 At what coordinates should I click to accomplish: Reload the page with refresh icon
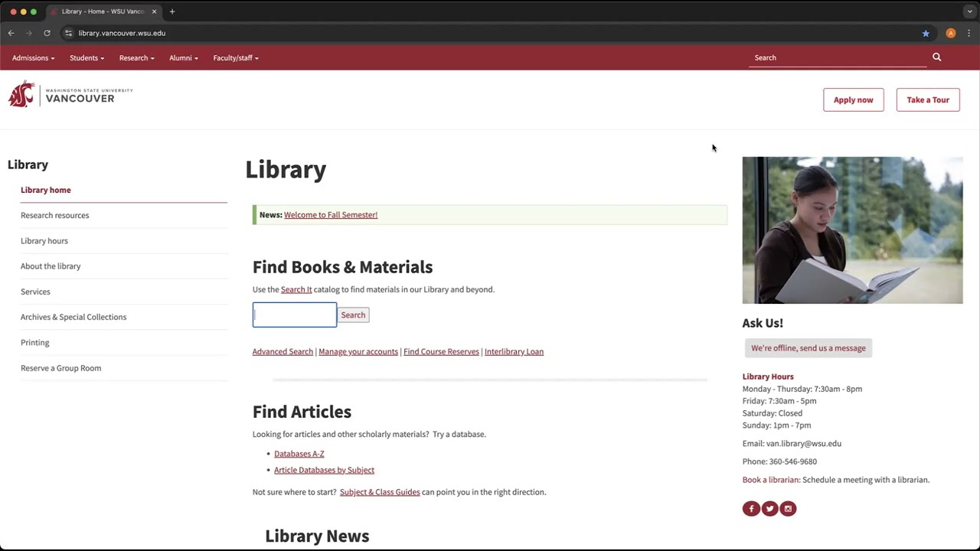coord(47,33)
